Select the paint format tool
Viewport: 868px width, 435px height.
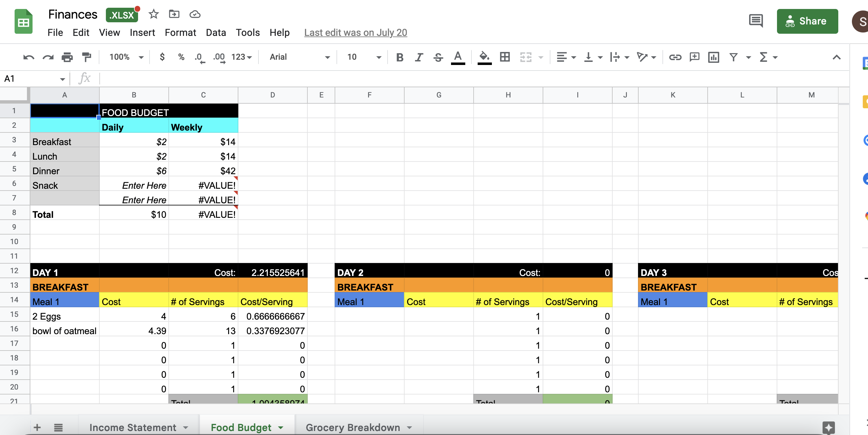(x=87, y=57)
